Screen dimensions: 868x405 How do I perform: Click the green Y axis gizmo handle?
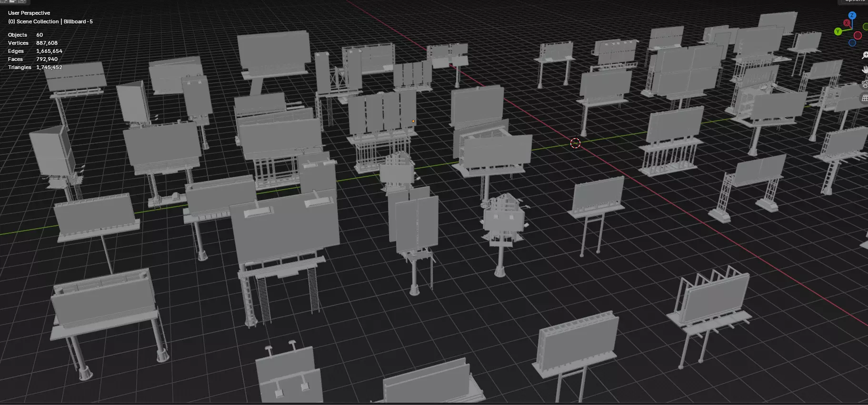838,32
